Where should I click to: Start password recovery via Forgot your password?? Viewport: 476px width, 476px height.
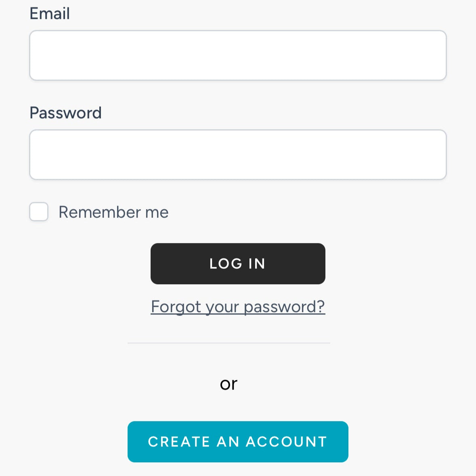coord(238,306)
